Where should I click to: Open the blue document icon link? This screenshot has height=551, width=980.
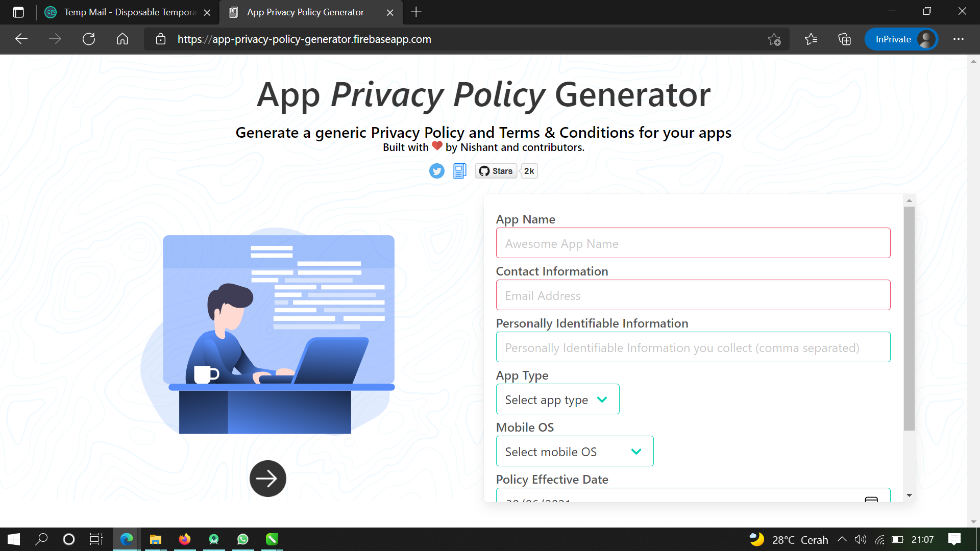459,171
